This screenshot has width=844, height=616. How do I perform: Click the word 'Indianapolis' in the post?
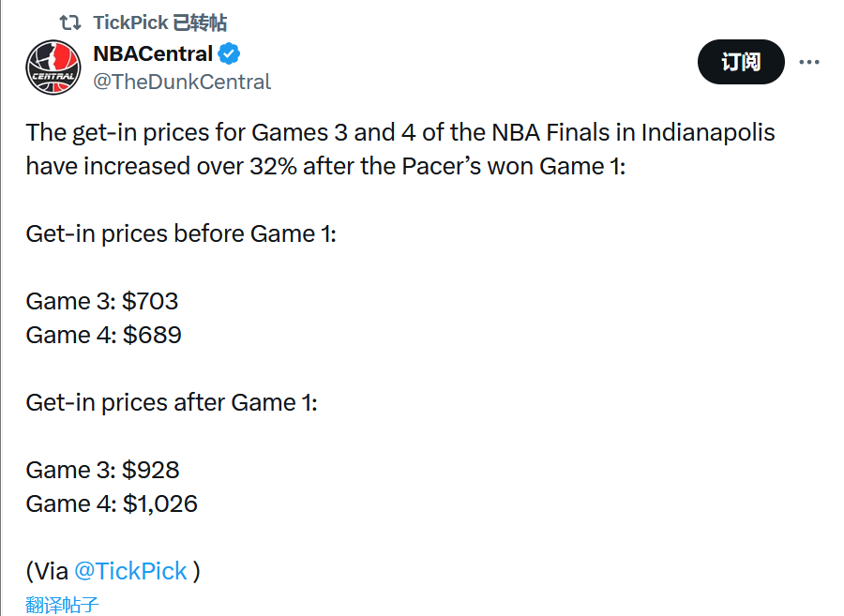point(708,133)
